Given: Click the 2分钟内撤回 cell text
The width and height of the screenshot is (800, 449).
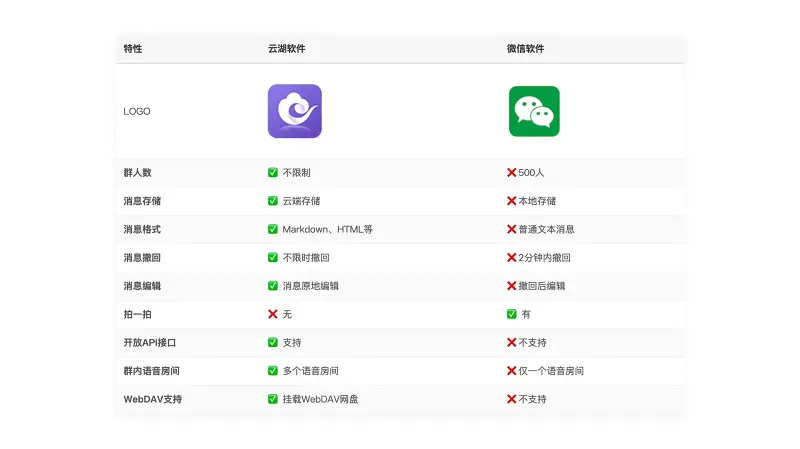Looking at the screenshot, I should [x=544, y=258].
